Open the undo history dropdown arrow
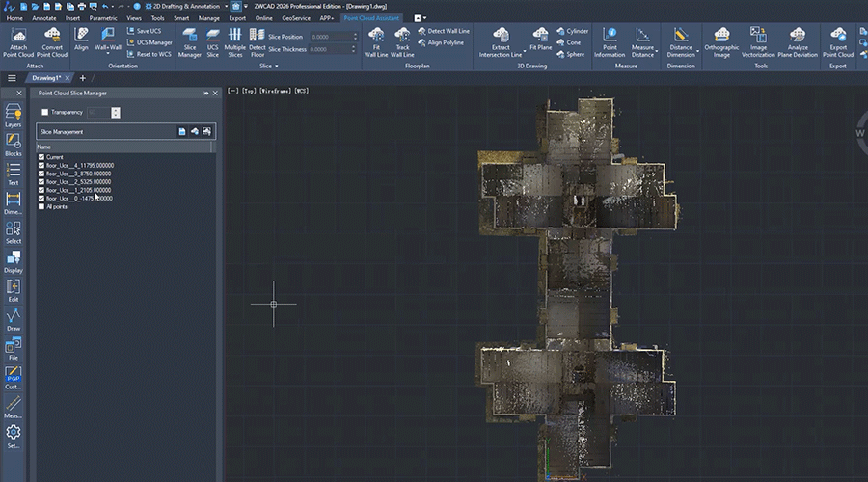 tap(113, 6)
